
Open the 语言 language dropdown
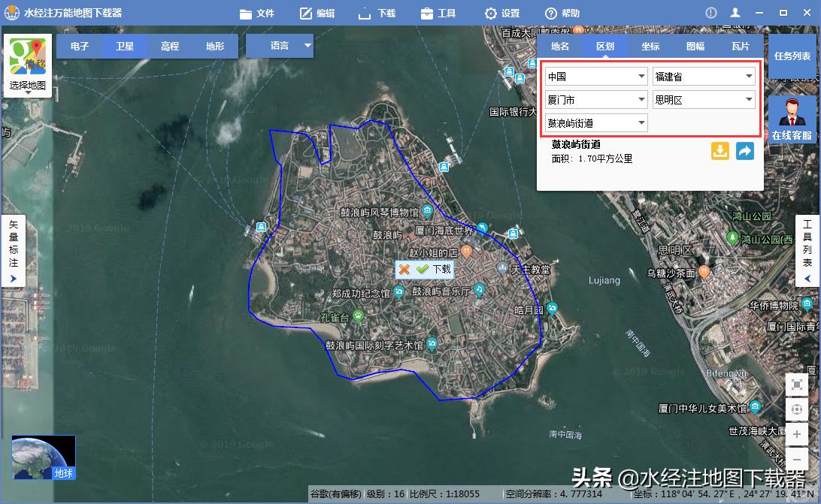(280, 46)
